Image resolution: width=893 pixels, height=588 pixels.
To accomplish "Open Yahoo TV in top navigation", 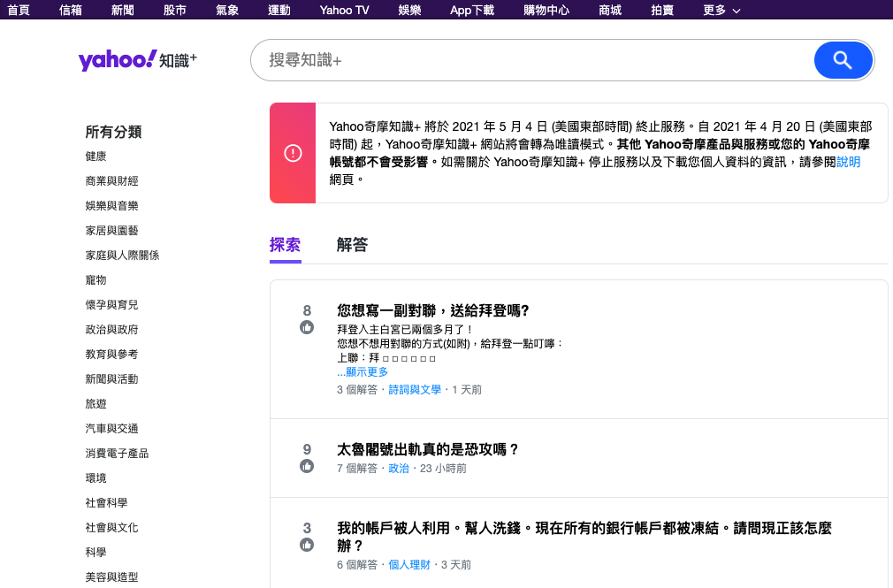I will tap(345, 11).
